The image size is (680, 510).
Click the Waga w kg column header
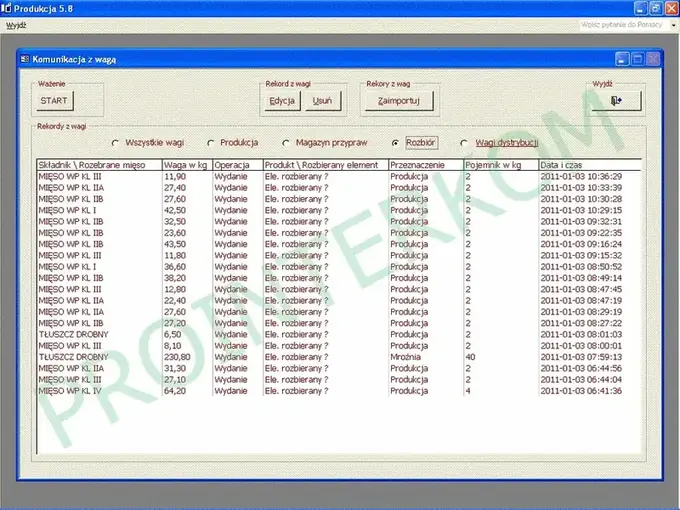tap(187, 165)
